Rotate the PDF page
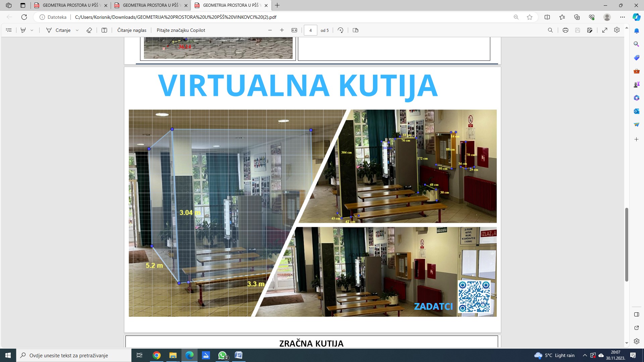This screenshot has width=644, height=362. [x=340, y=30]
